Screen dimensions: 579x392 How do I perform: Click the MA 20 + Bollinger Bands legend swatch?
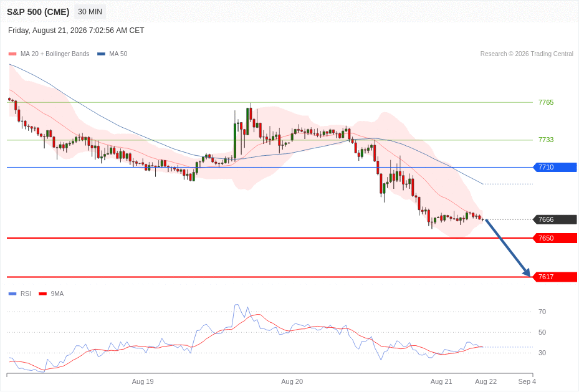pos(12,54)
